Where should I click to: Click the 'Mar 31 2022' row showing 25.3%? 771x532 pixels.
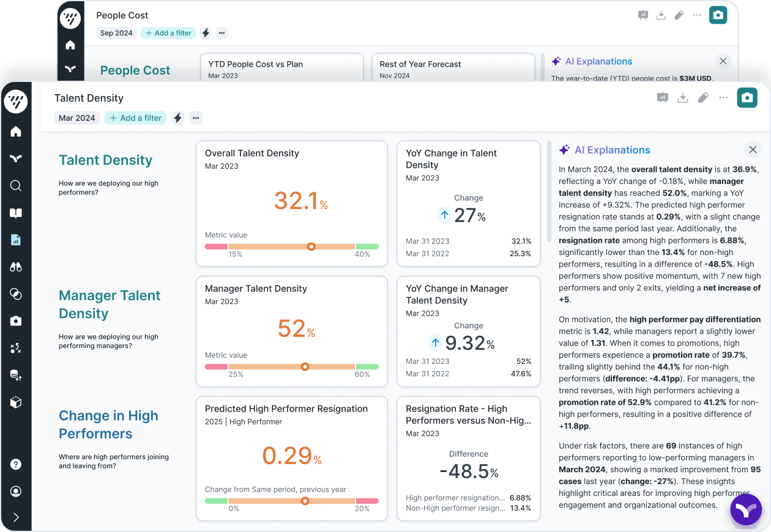[x=469, y=253]
